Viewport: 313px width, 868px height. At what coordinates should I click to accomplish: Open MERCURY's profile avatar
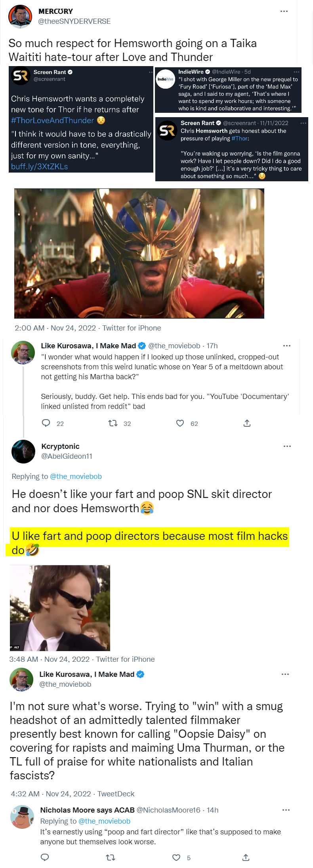click(20, 16)
